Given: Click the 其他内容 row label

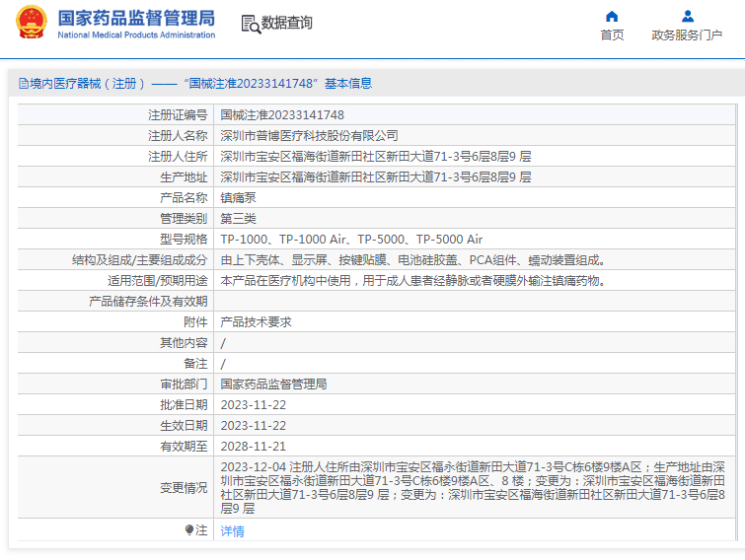Looking at the screenshot, I should 184,343.
